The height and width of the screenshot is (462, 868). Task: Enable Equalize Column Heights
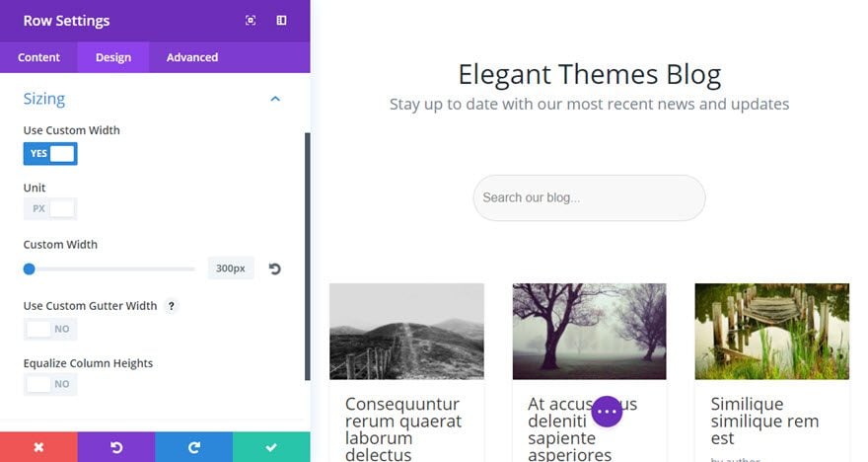point(50,384)
